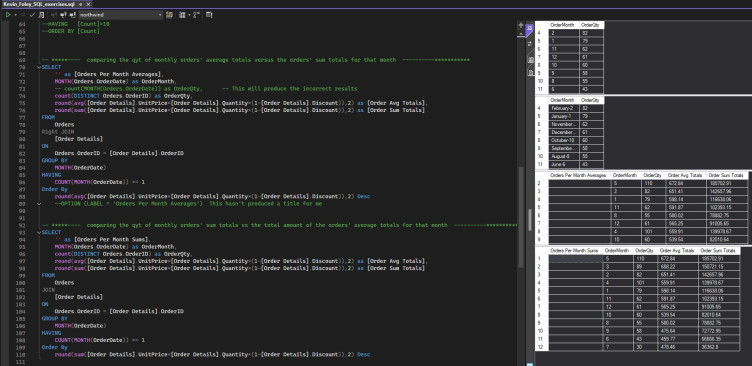Open the estimated execution plan icon
The width and height of the screenshot is (752, 366).
[x=41, y=15]
